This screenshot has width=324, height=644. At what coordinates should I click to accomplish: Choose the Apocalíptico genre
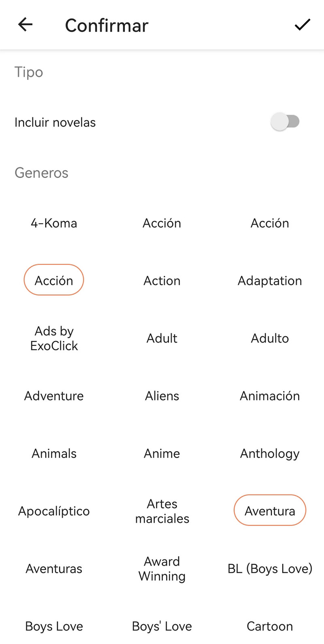pos(54,511)
